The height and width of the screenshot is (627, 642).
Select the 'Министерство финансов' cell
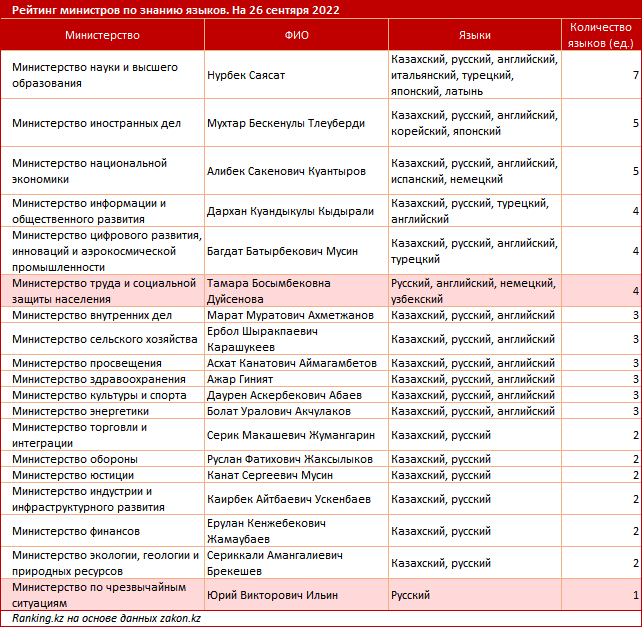click(76, 531)
